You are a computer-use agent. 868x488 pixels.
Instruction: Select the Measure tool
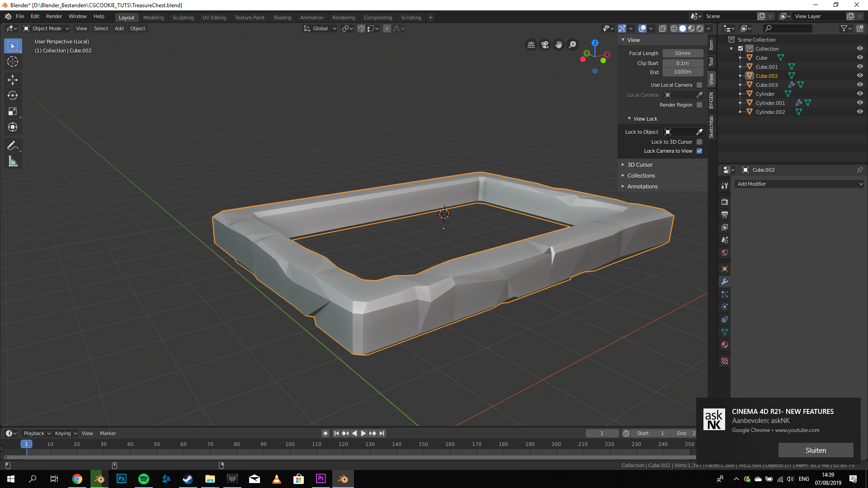(13, 161)
